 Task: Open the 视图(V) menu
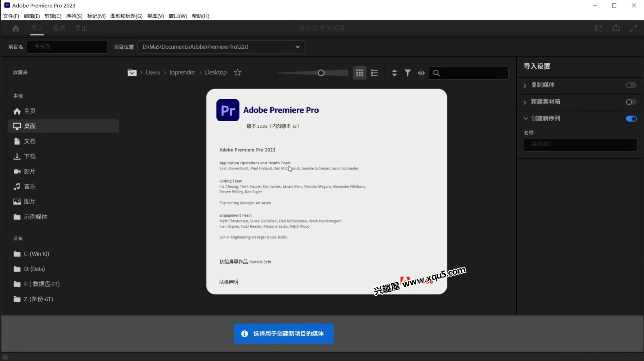pos(156,16)
